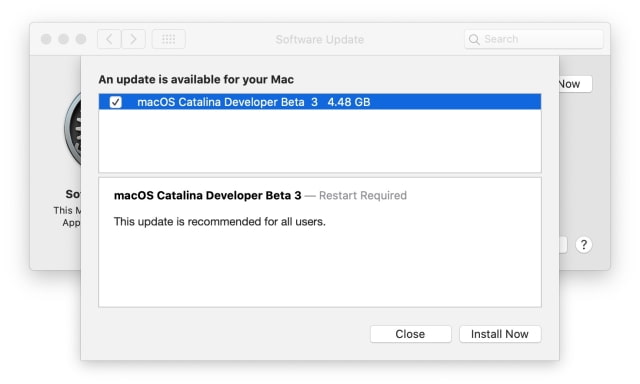
Task: Close the update details sheet
Action: pyautogui.click(x=411, y=334)
